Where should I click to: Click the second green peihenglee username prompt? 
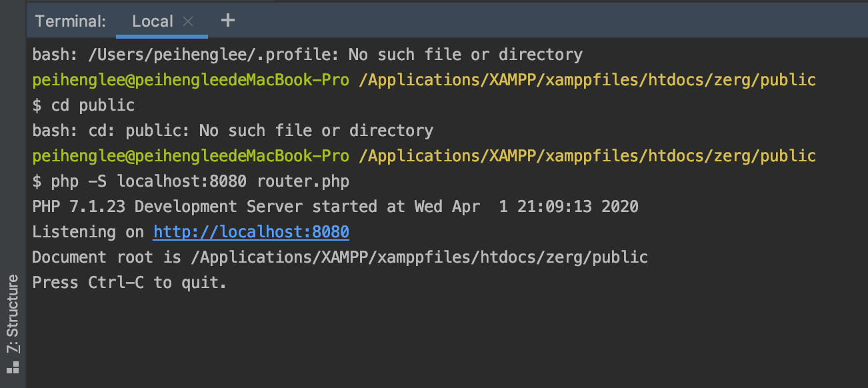pos(191,156)
